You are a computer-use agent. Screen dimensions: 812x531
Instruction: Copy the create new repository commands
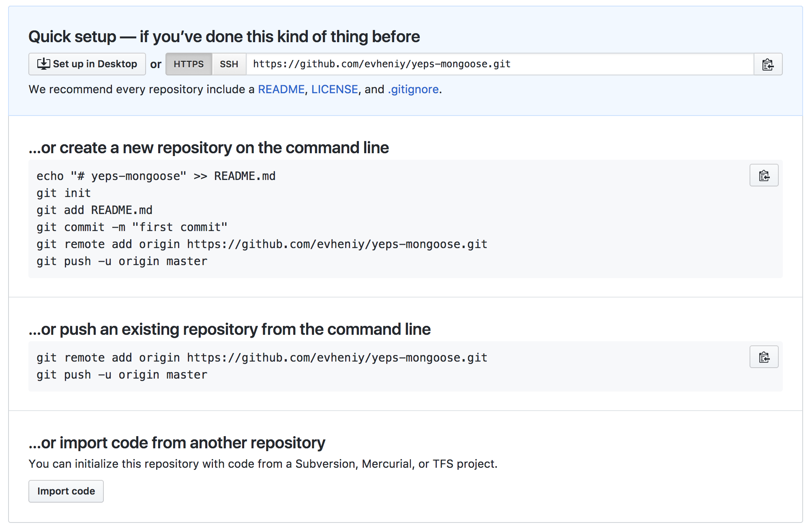(764, 176)
